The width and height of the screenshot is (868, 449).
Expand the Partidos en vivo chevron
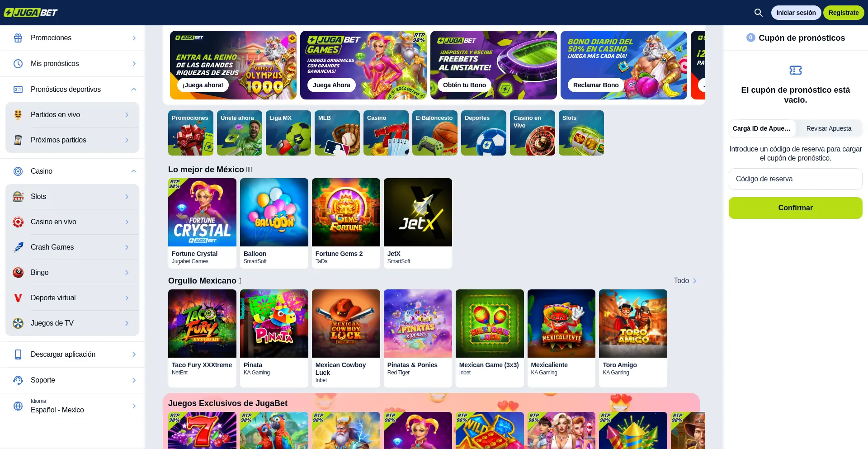(x=127, y=115)
